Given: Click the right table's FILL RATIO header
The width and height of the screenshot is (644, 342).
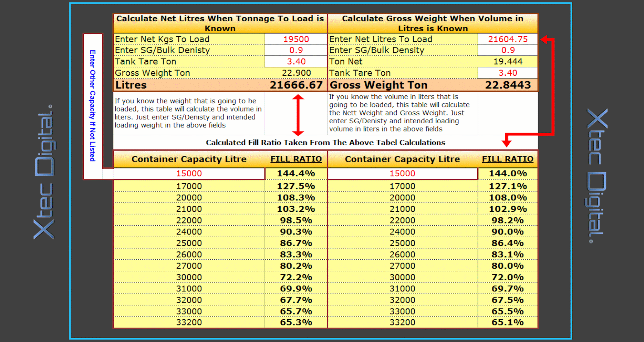Looking at the screenshot, I should (508, 159).
